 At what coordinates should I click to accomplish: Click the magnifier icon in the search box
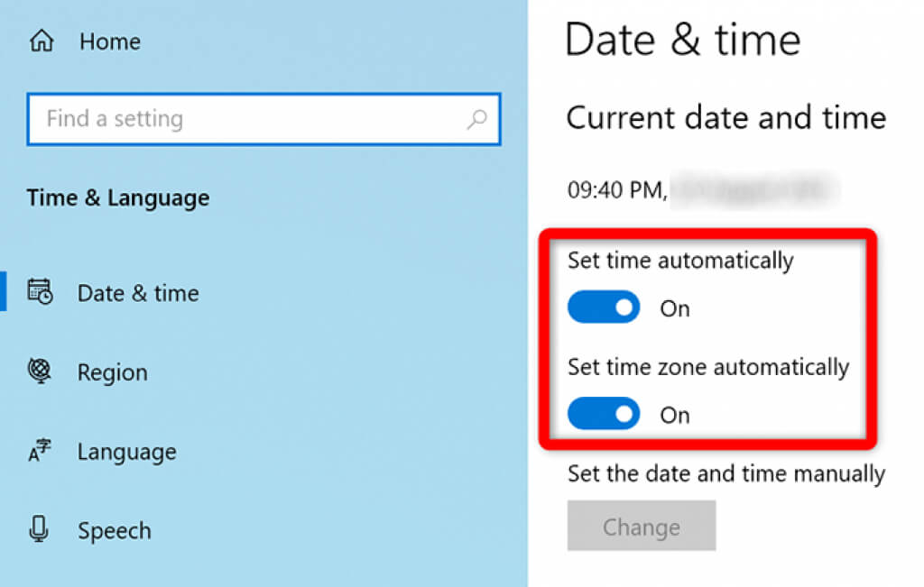pos(476,119)
